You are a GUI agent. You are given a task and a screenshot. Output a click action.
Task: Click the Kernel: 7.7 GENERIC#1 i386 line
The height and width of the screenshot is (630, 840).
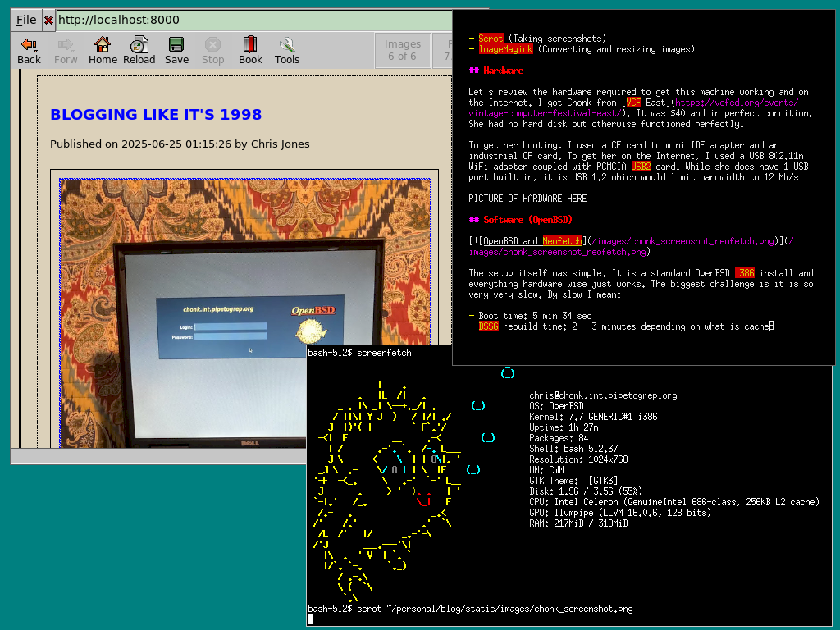[x=593, y=417]
